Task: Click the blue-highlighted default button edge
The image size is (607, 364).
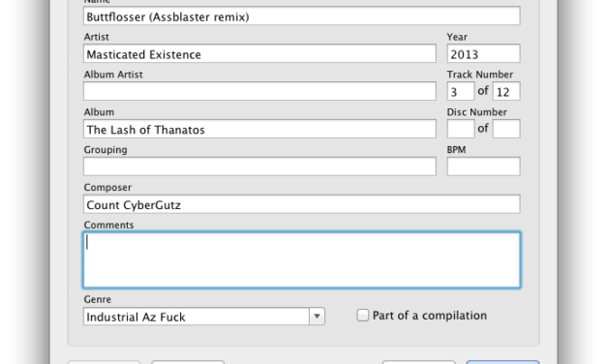Action: [x=502, y=362]
